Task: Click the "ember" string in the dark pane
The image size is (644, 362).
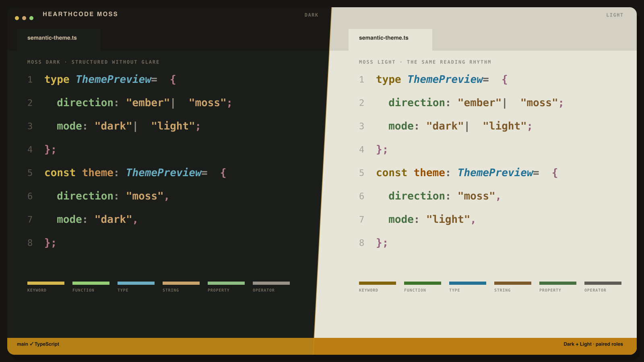Action: point(148,103)
